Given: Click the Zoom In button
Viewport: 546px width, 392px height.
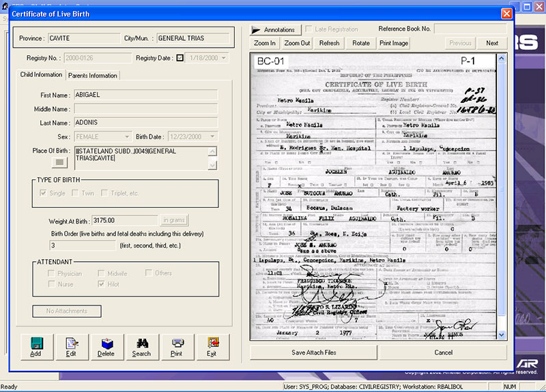Looking at the screenshot, I should click(265, 43).
